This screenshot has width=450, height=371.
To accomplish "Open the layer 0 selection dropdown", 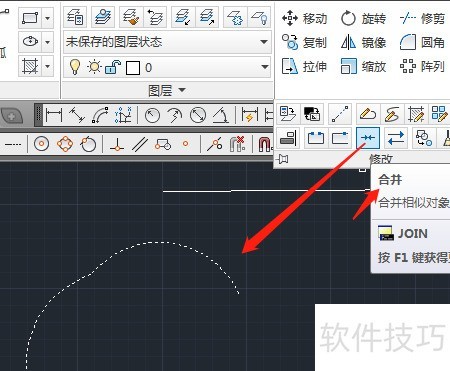I will click(167, 67).
